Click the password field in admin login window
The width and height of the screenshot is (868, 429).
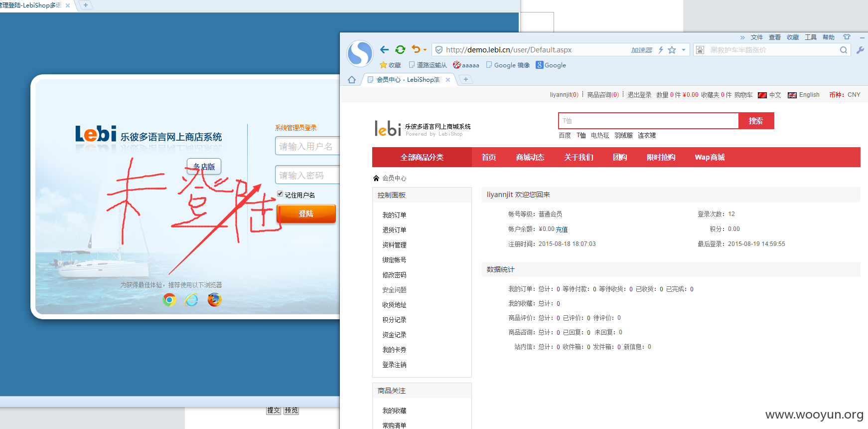click(307, 175)
